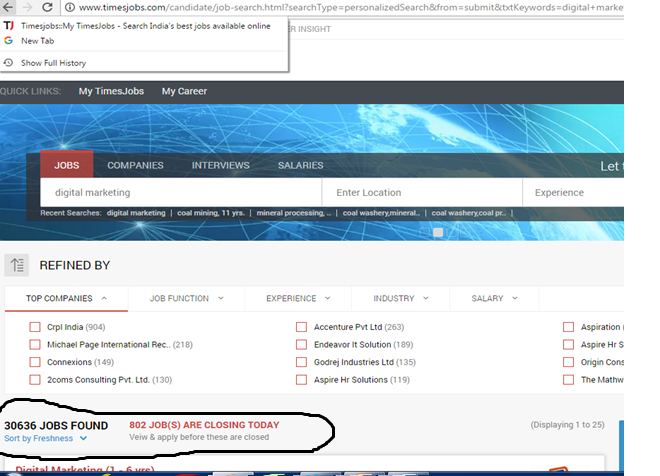Check the Accenture Pvt Ltd checkbox

[301, 327]
